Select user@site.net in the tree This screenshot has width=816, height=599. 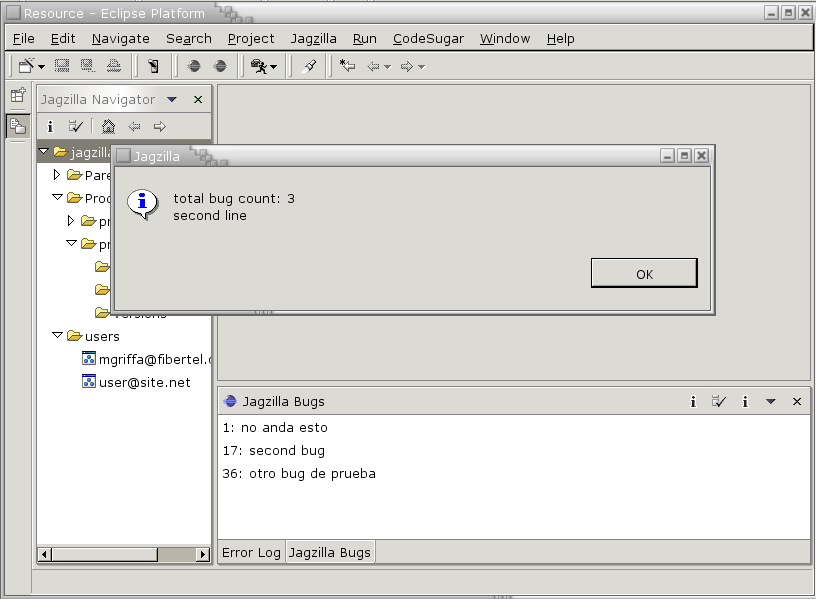[x=144, y=383]
